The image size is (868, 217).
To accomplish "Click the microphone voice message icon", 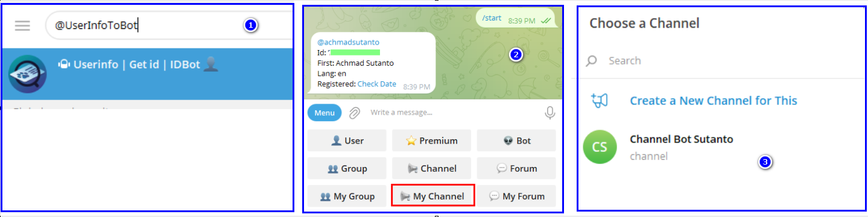I will tap(550, 113).
